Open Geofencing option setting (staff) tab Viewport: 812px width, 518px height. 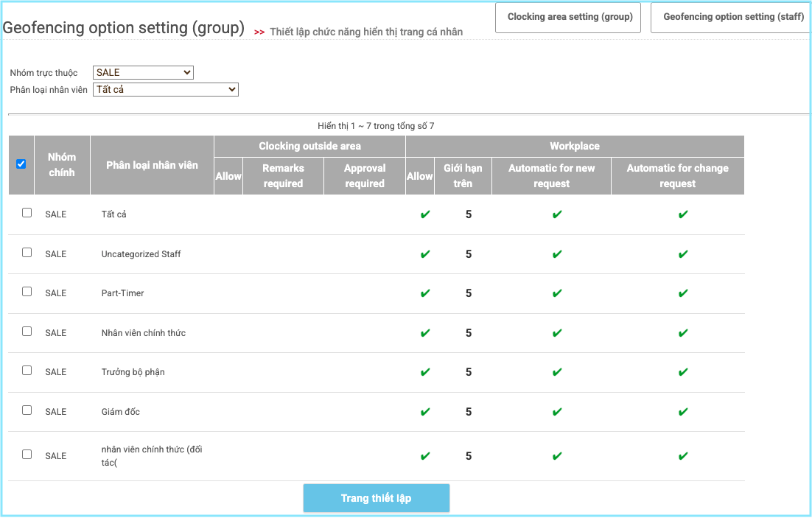click(732, 17)
